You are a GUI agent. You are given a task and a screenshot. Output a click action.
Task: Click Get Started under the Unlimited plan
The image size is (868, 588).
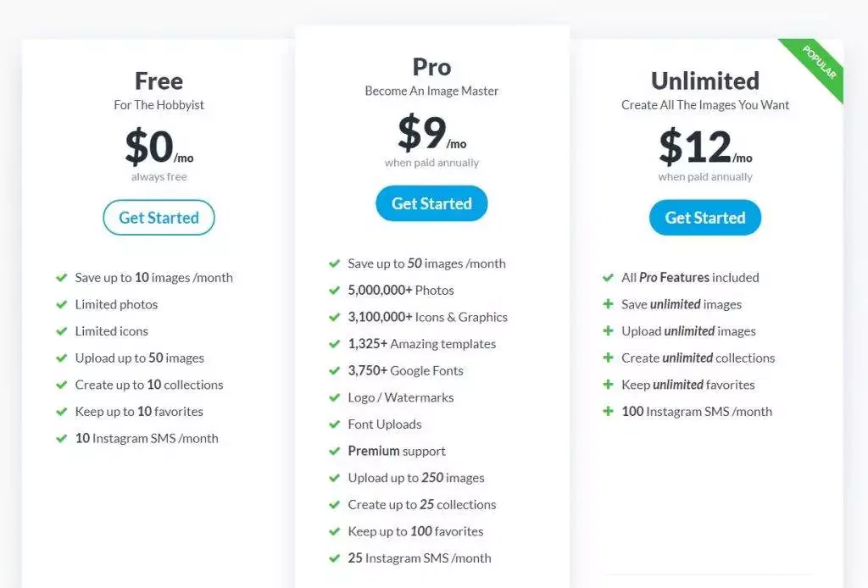coord(704,218)
